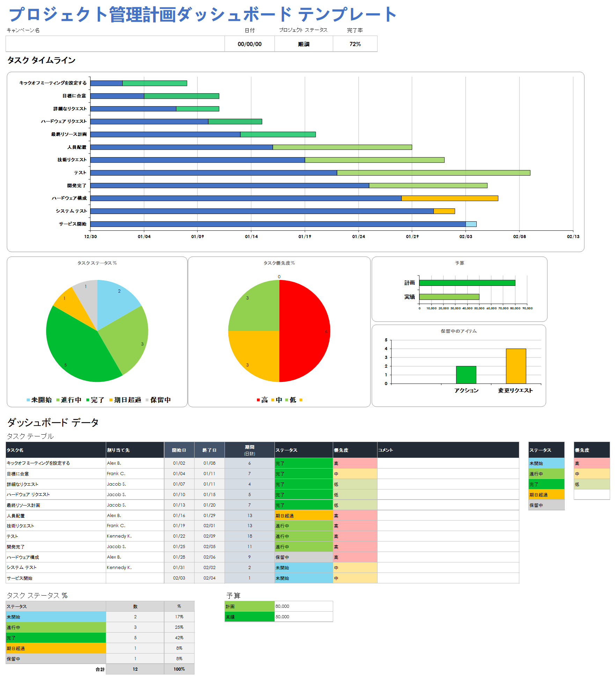Select the project status cell 順調
The image size is (616, 686).
(x=304, y=44)
